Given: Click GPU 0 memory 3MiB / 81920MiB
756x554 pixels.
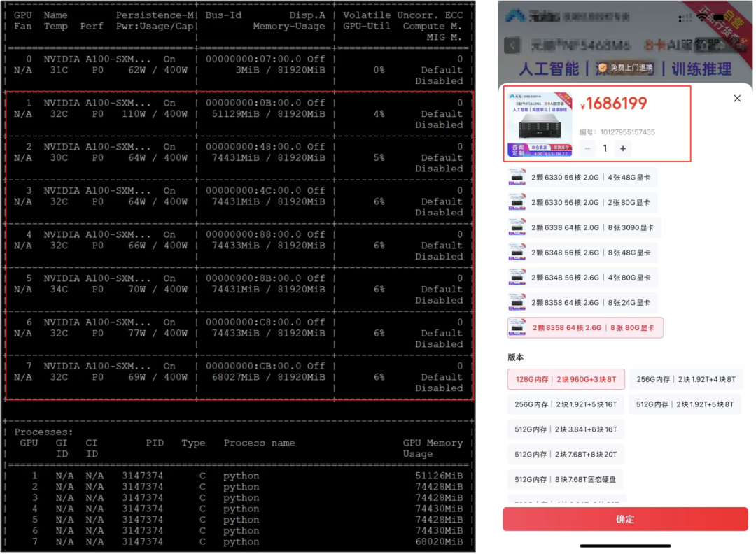Looking at the screenshot, I should (280, 71).
